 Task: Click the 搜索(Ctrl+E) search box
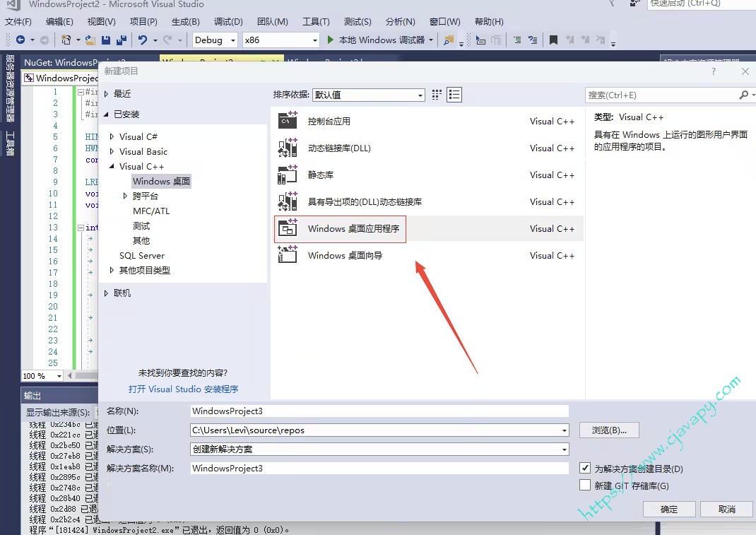coord(663,95)
